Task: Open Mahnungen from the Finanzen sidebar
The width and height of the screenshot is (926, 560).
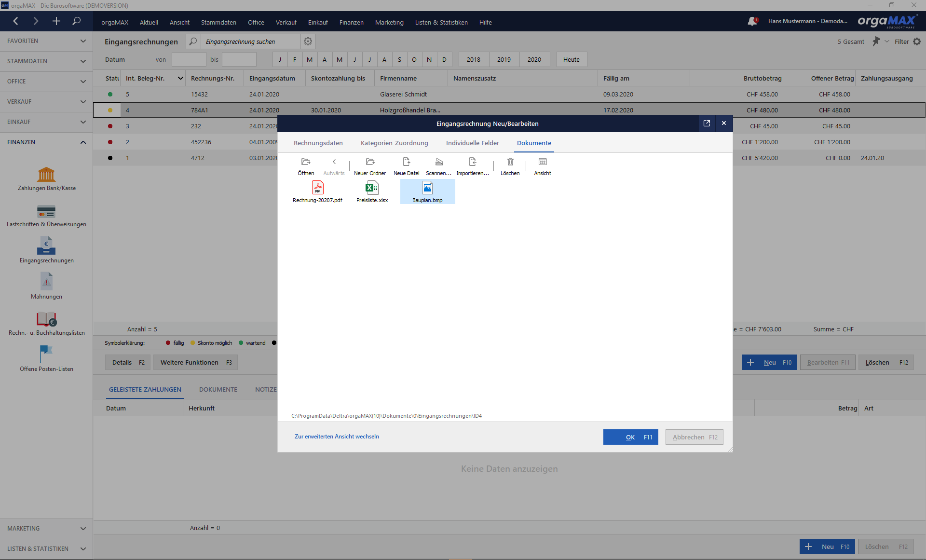Action: 47,286
